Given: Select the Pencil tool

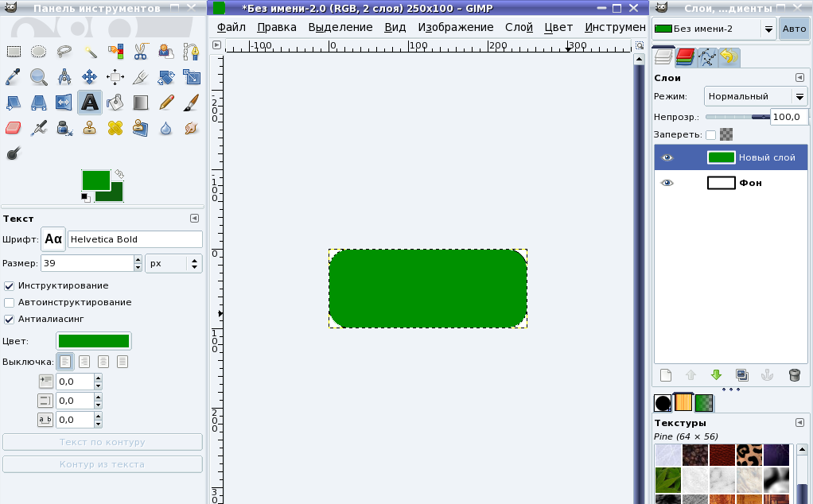Looking at the screenshot, I should pos(166,102).
